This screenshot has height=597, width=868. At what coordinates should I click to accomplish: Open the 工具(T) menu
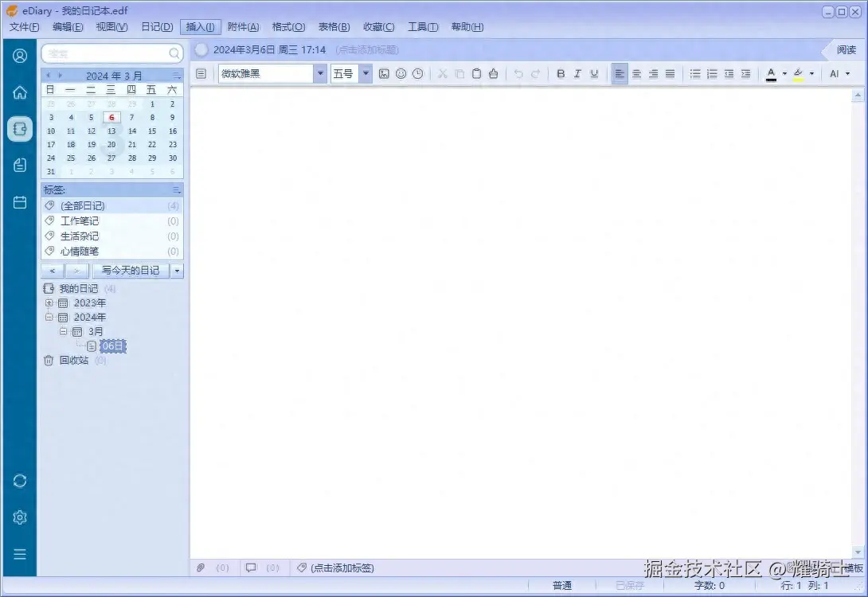(423, 26)
